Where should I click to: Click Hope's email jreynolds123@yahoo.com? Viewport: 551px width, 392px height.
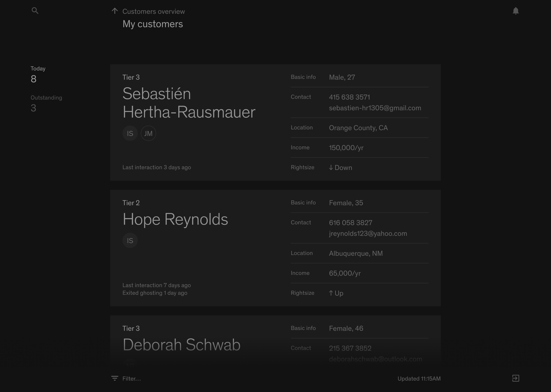(x=368, y=233)
